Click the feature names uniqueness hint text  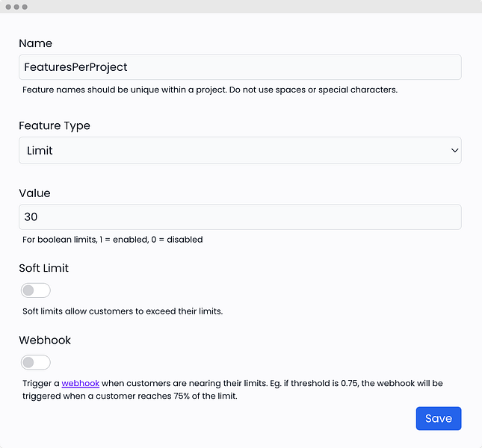pyautogui.click(x=210, y=90)
